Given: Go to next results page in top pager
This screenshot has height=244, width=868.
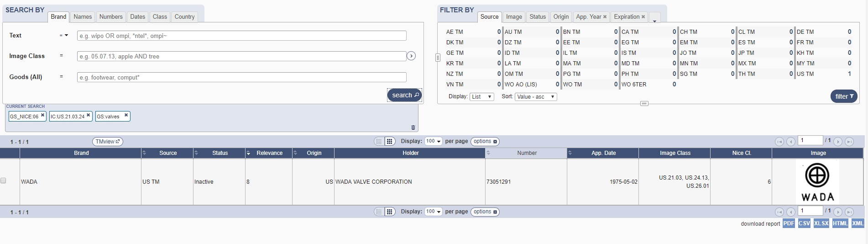Looking at the screenshot, I should pos(838,142).
